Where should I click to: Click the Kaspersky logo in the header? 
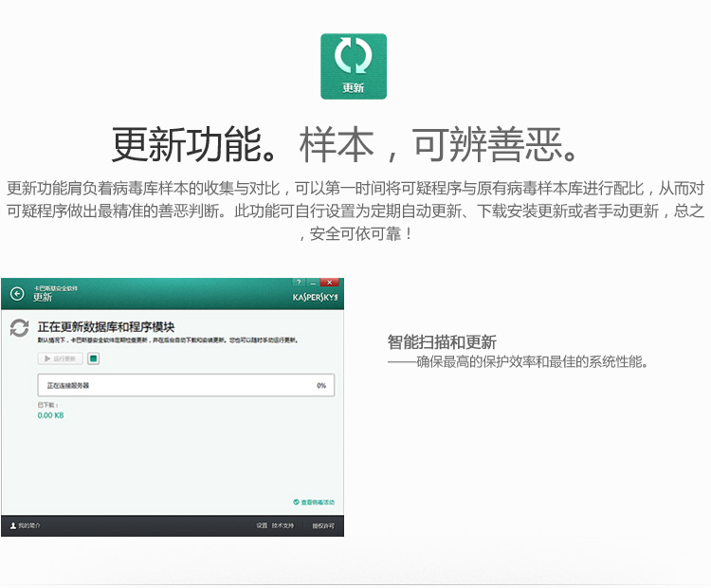click(315, 297)
